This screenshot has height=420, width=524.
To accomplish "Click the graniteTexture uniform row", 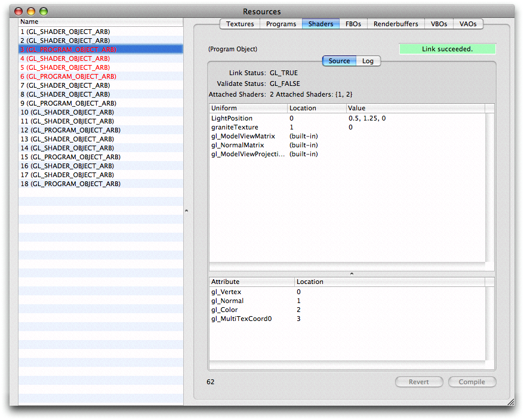I will click(235, 127).
